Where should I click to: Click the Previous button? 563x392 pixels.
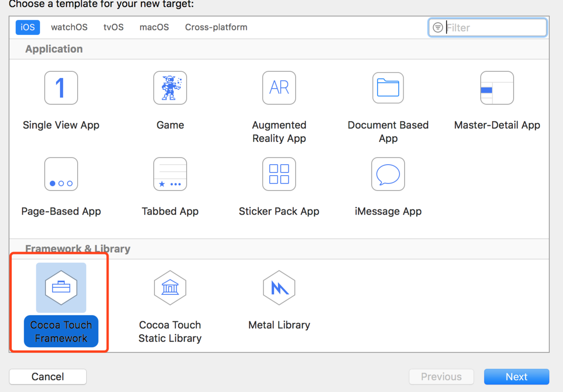441,377
